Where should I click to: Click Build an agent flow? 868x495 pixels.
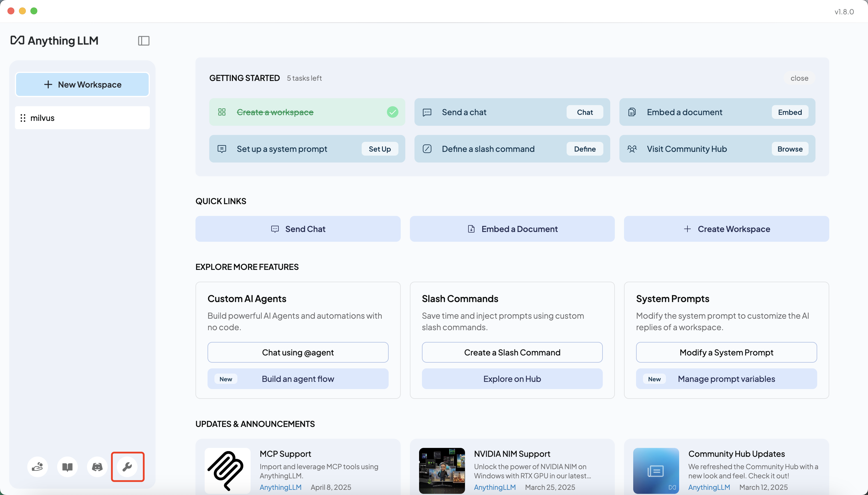pyautogui.click(x=298, y=379)
